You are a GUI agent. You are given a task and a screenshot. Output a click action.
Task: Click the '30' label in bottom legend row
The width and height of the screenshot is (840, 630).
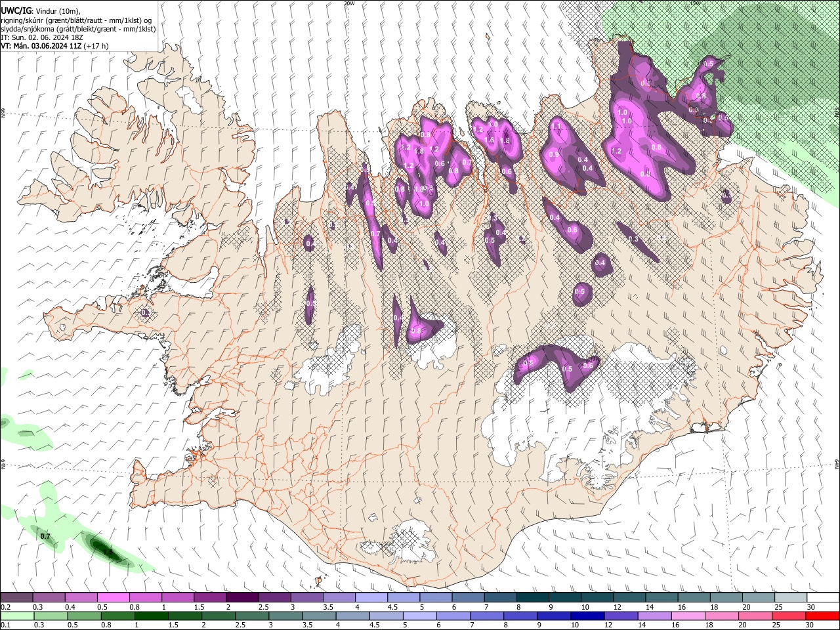coord(811,625)
